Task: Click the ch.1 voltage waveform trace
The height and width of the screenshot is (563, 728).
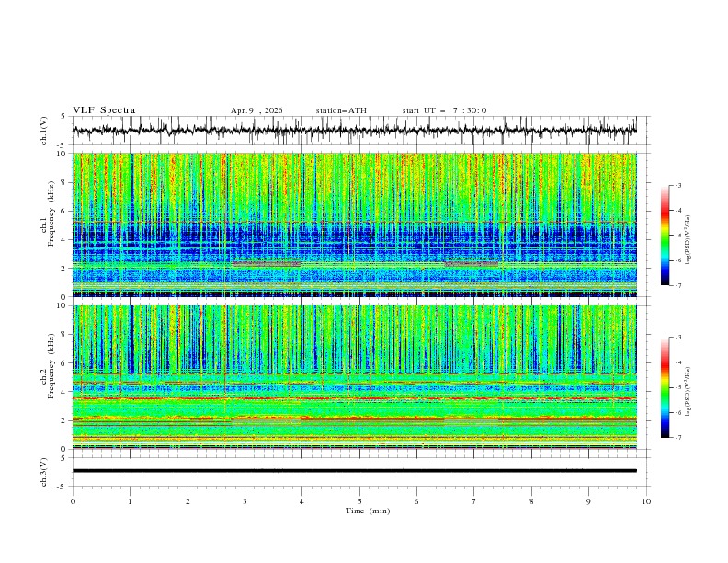Action: pyautogui.click(x=354, y=130)
